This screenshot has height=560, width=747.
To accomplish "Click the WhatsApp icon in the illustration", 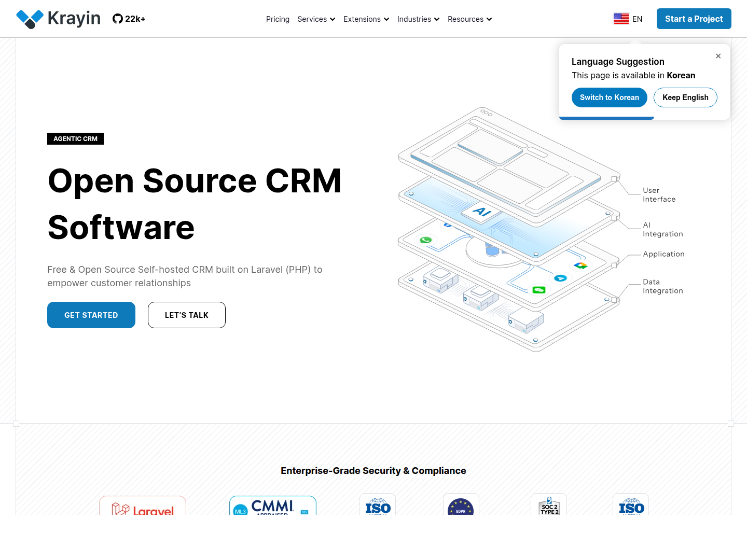I will click(426, 240).
